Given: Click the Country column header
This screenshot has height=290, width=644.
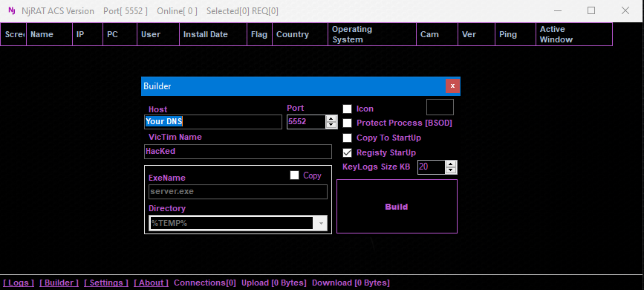Looking at the screenshot, I should (x=300, y=34).
